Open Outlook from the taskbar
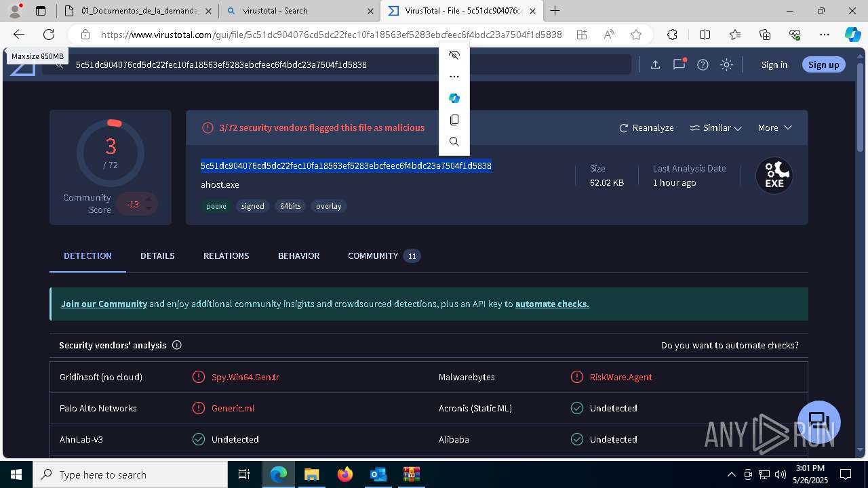This screenshot has height=488, width=868. point(378,474)
